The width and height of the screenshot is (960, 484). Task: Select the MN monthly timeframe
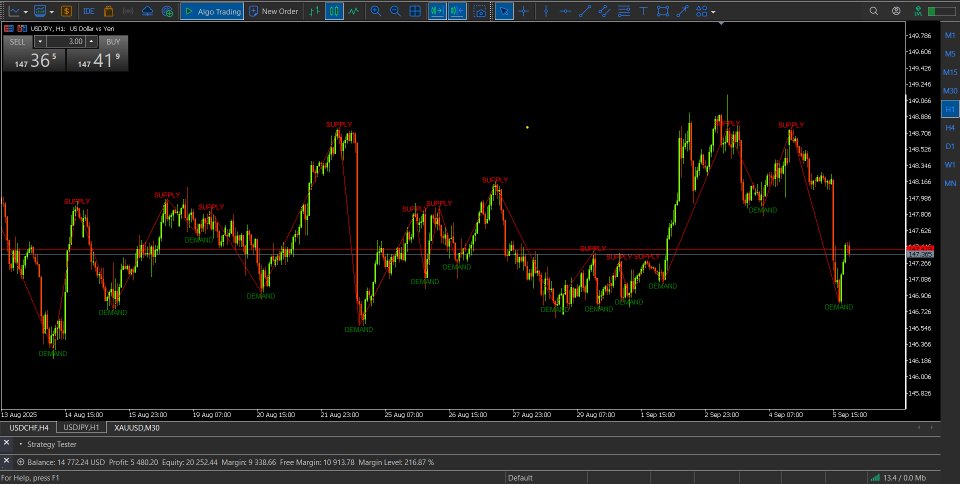(950, 183)
